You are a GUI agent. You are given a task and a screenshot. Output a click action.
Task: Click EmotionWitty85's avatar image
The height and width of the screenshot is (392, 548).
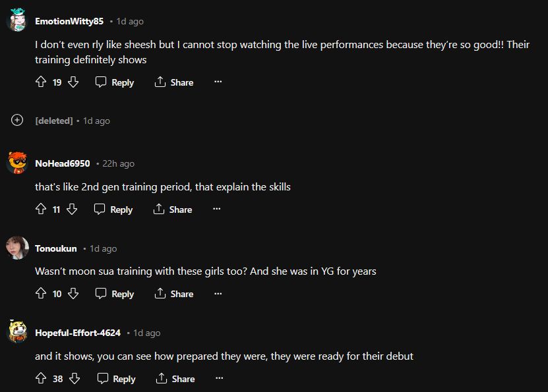pos(17,21)
